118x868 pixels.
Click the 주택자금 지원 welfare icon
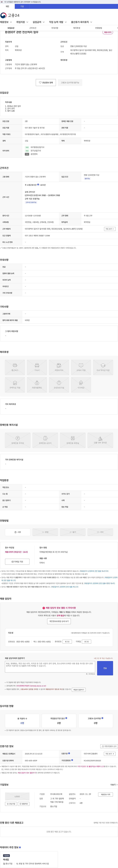(15, 385)
